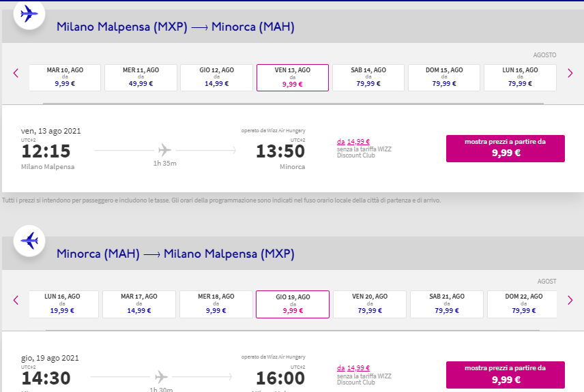The height and width of the screenshot is (392, 584).
Task: Click the outbound flight airplane icon
Action: (29, 14)
